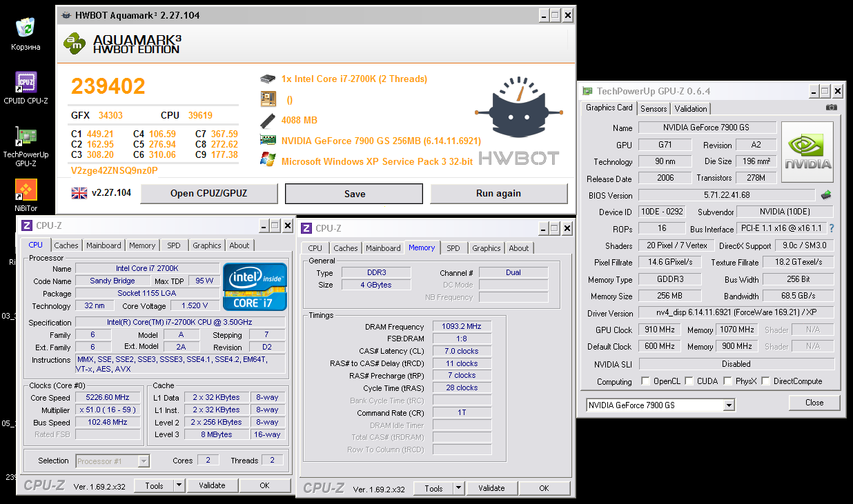Image resolution: width=853 pixels, height=504 pixels.
Task: Click the CAS# Latency 7.0 clocks value
Action: point(462,351)
